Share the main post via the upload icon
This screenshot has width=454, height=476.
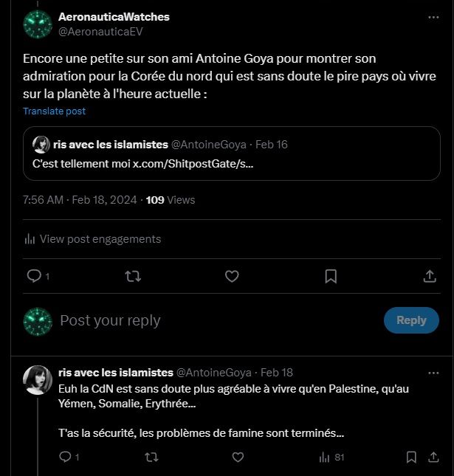click(x=430, y=276)
